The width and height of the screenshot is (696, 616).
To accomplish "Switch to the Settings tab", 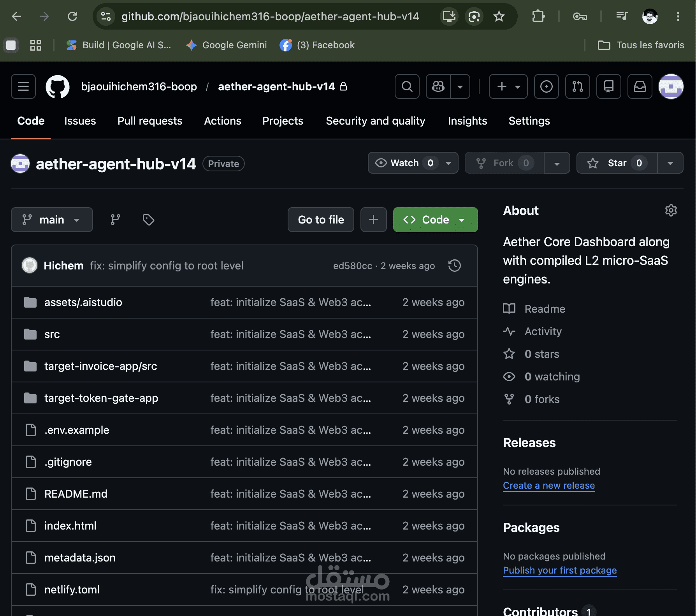I will click(x=529, y=121).
